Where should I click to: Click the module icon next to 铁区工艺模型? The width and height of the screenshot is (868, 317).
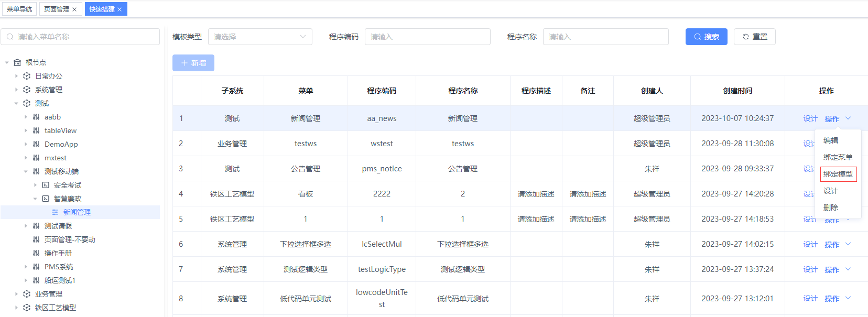click(27, 308)
